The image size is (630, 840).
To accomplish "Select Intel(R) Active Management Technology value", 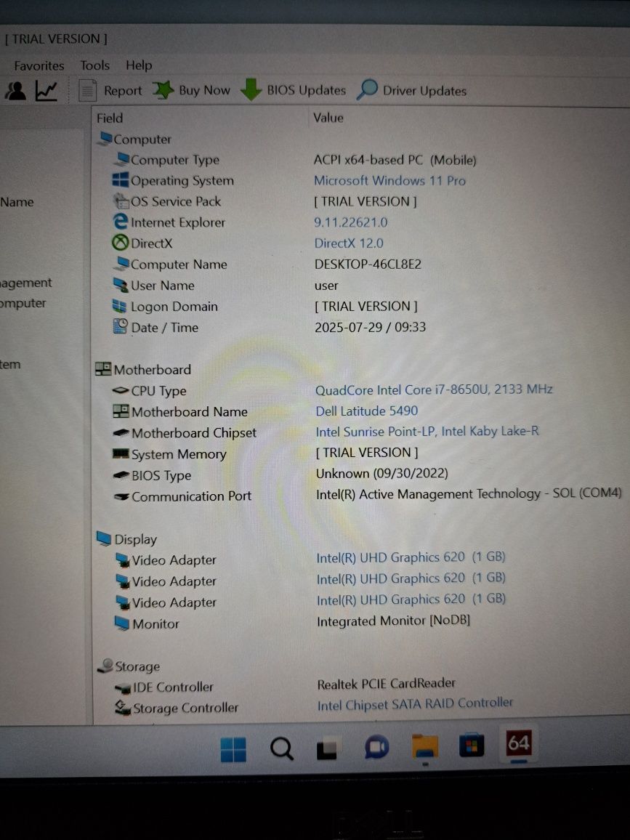I will [469, 493].
